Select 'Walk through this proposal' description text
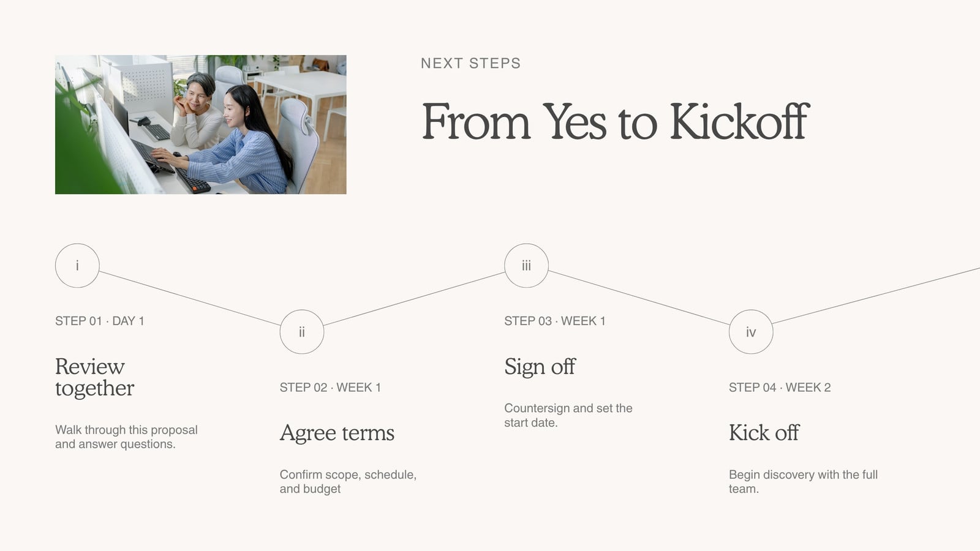 [126, 430]
